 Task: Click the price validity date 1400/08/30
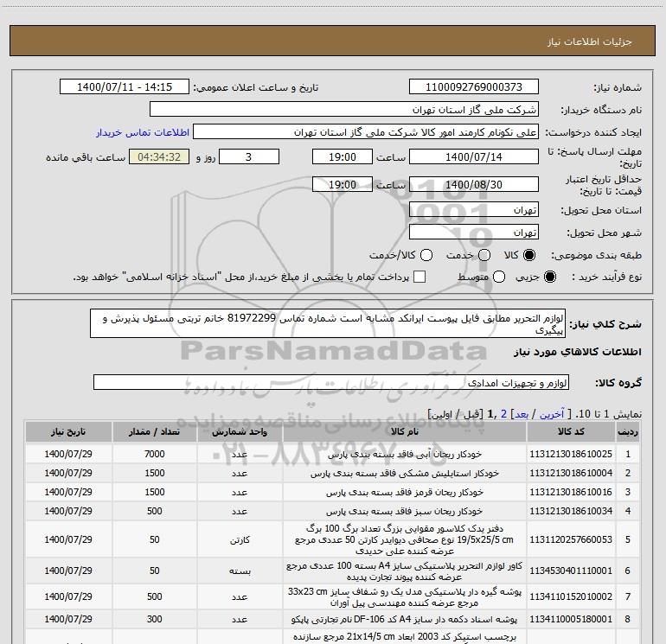pos(474,184)
